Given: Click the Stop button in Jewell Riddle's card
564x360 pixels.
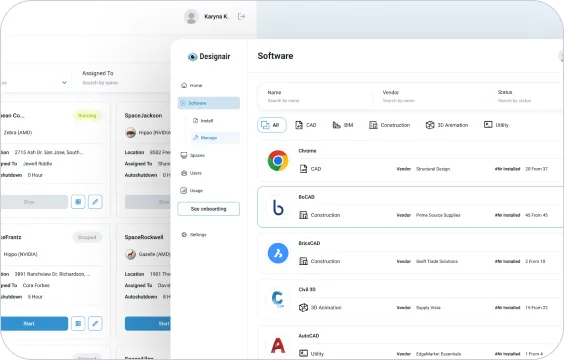Looking at the screenshot, I should coord(34,202).
